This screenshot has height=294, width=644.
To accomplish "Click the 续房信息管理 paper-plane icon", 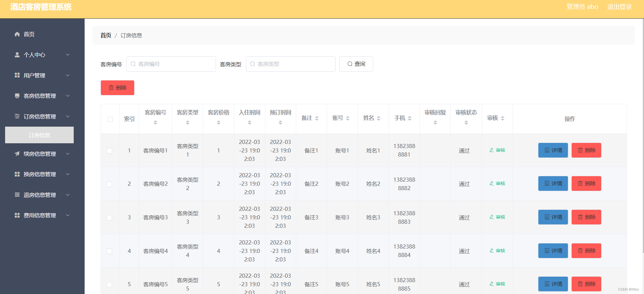I will point(17,154).
